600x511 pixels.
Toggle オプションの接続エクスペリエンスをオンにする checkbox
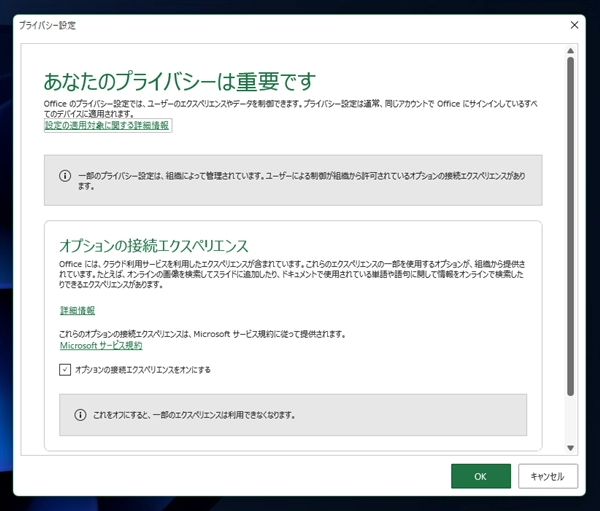65,370
